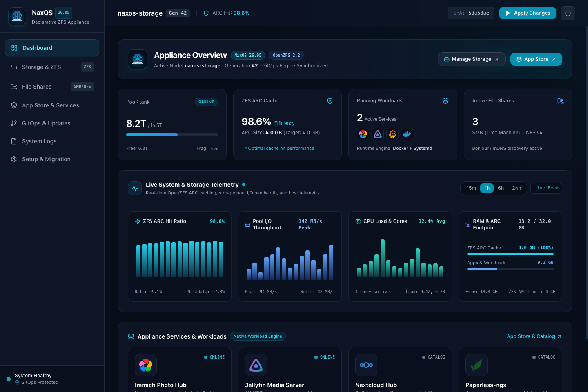Screen dimensions: 588x392
Task: Click the CPU Load bar chart
Action: point(400,258)
